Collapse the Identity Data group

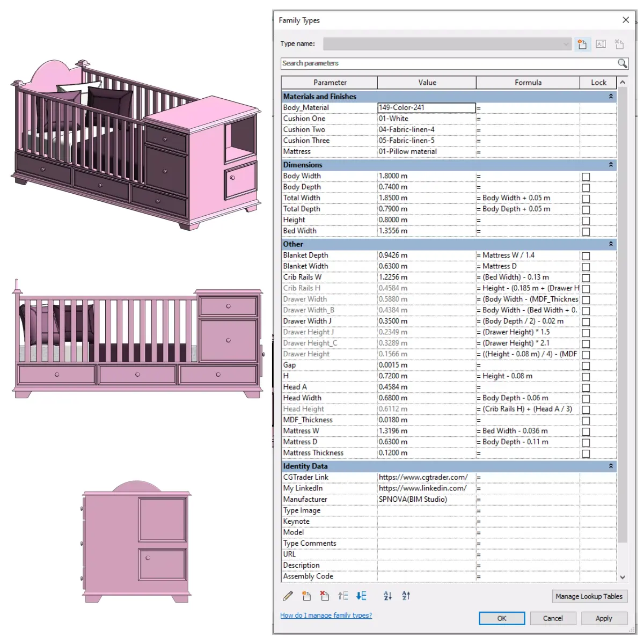pyautogui.click(x=611, y=466)
